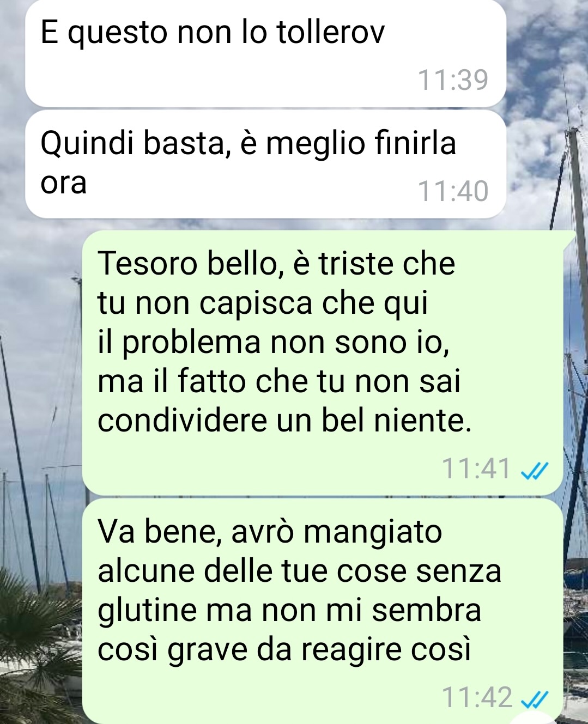588x724 pixels.
Task: Tap the 11:41 timestamp
Action: pyautogui.click(x=476, y=469)
